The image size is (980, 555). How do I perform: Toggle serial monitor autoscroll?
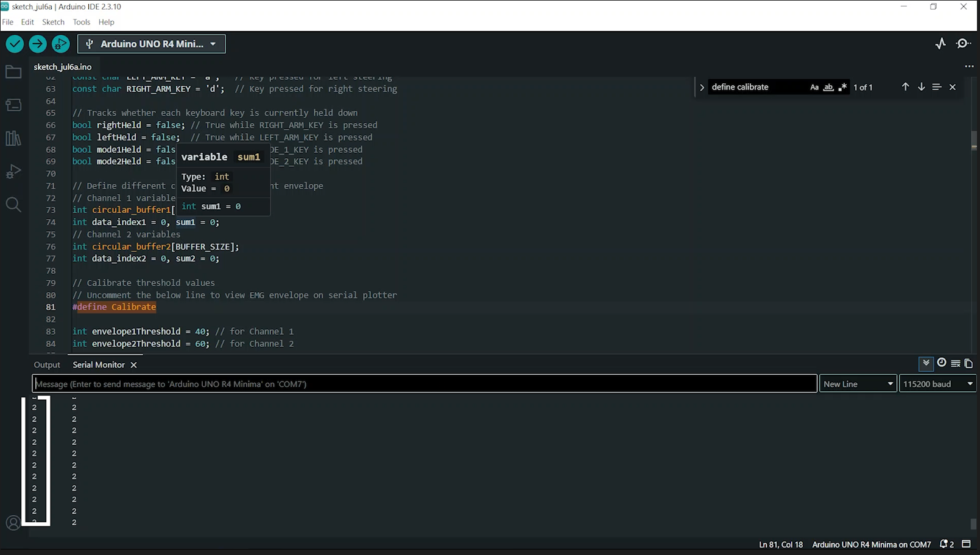(x=926, y=363)
